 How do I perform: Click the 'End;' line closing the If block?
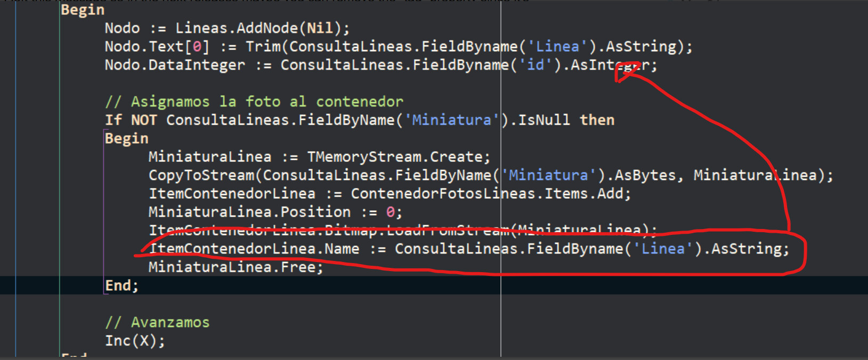point(121,286)
